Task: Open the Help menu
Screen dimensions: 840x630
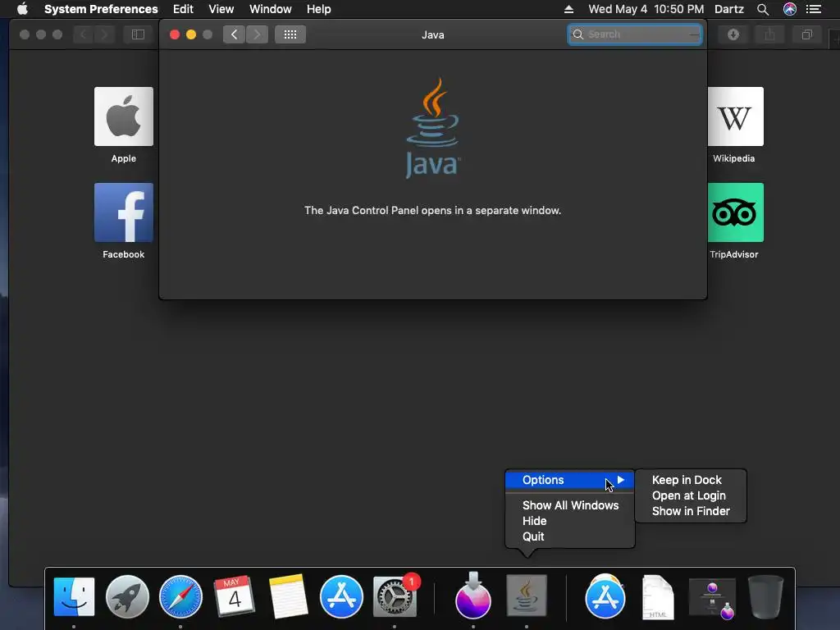Action: pyautogui.click(x=319, y=9)
